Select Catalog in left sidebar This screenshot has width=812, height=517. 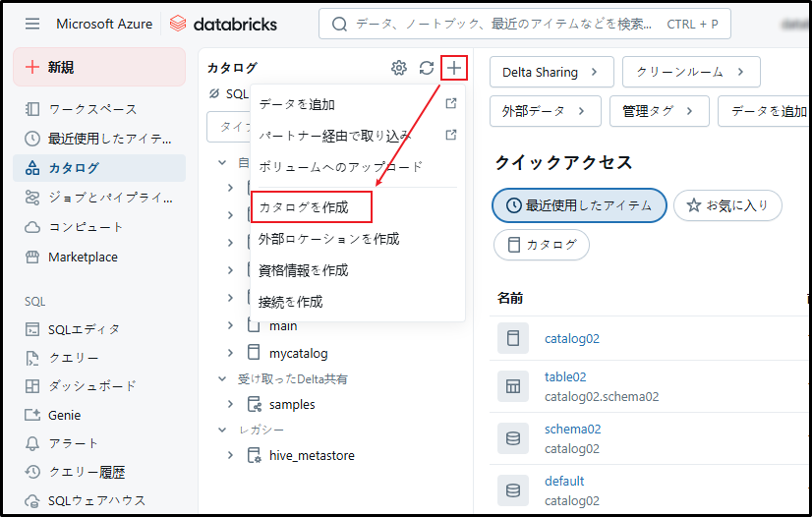[99, 168]
